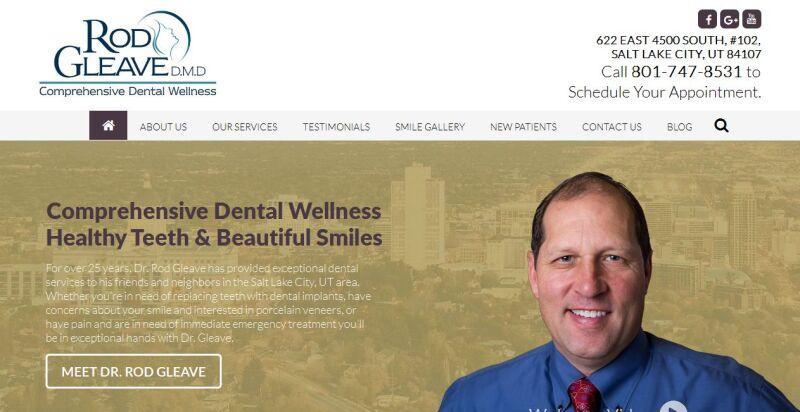
Task: Open the Smile Gallery page
Action: 430,127
